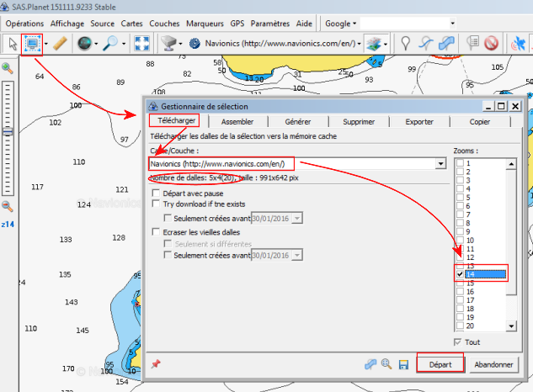
Task: Tick first Seulement créées avant checkbox
Action: (168, 217)
